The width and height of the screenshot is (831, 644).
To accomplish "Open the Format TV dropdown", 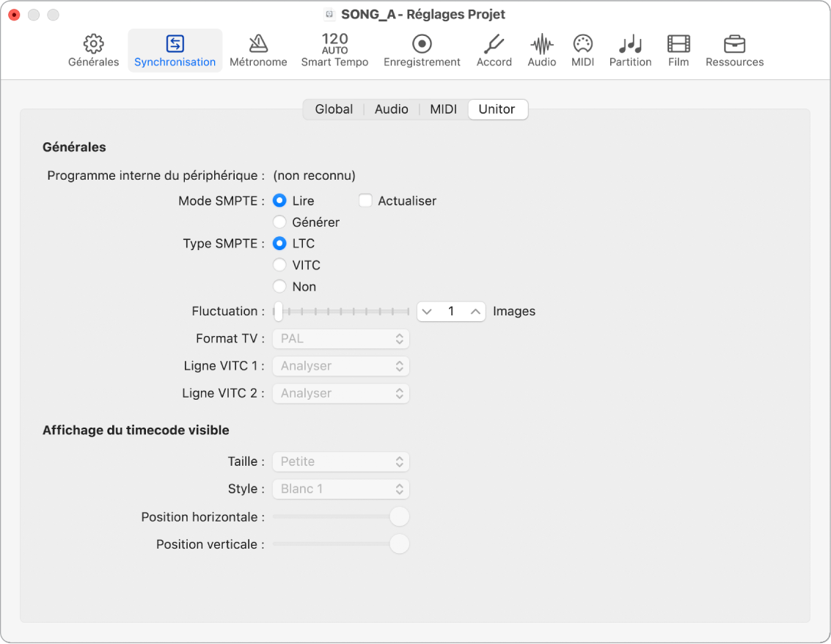I will 340,339.
